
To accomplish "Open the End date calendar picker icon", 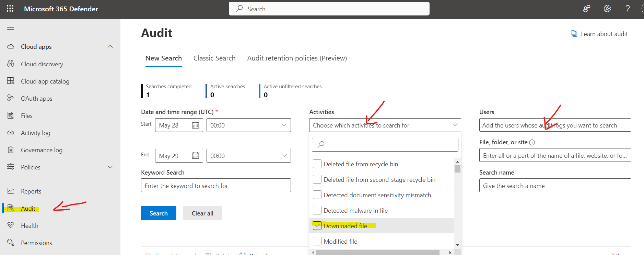I will 196,156.
